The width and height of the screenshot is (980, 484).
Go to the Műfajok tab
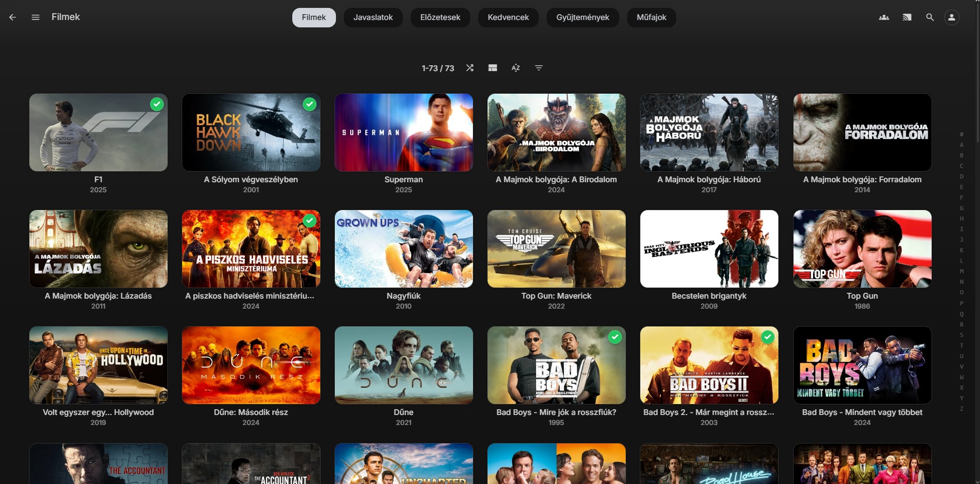point(651,17)
